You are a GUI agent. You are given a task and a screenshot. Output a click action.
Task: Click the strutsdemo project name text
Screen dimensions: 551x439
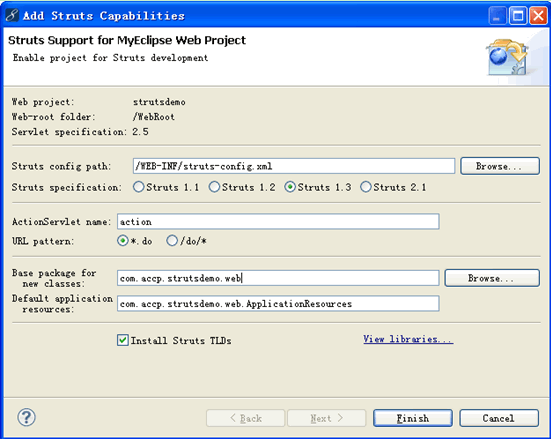point(159,102)
